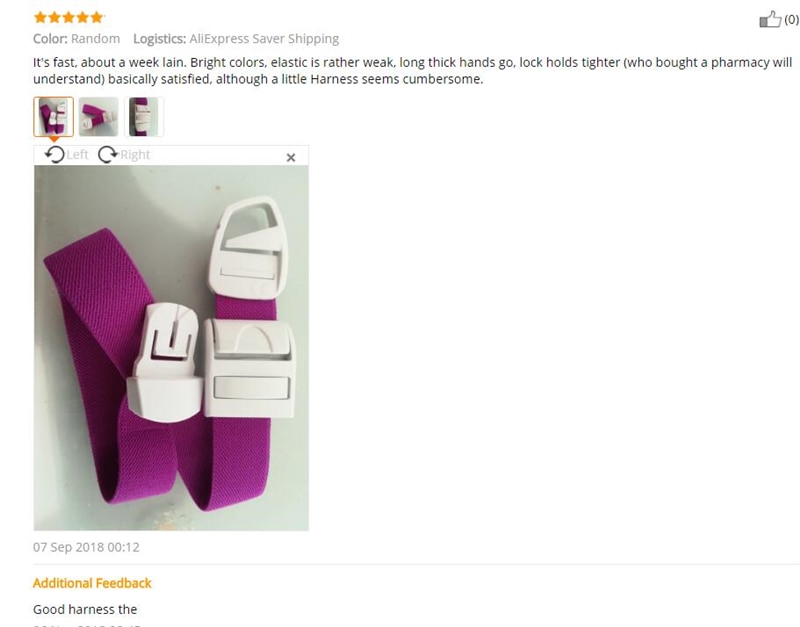
Task: Click the 'Good harness the' feedback text
Action: point(85,610)
